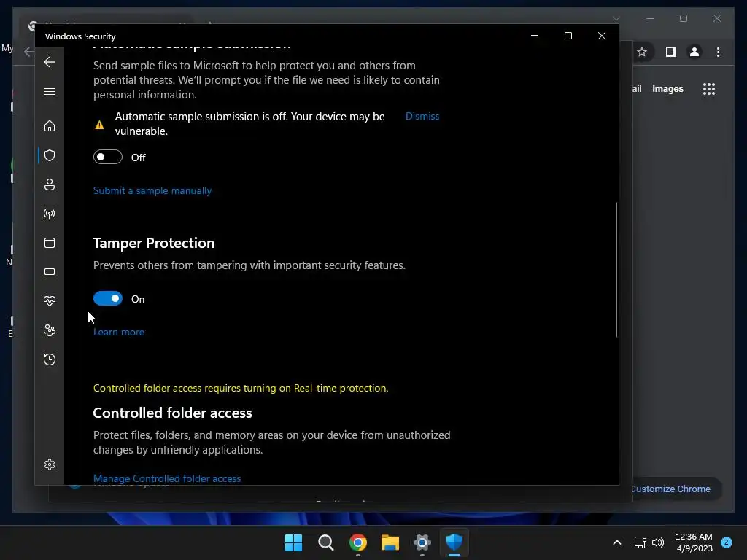The width and height of the screenshot is (747, 560).
Task: Open App & browser control icon
Action: pos(50,243)
